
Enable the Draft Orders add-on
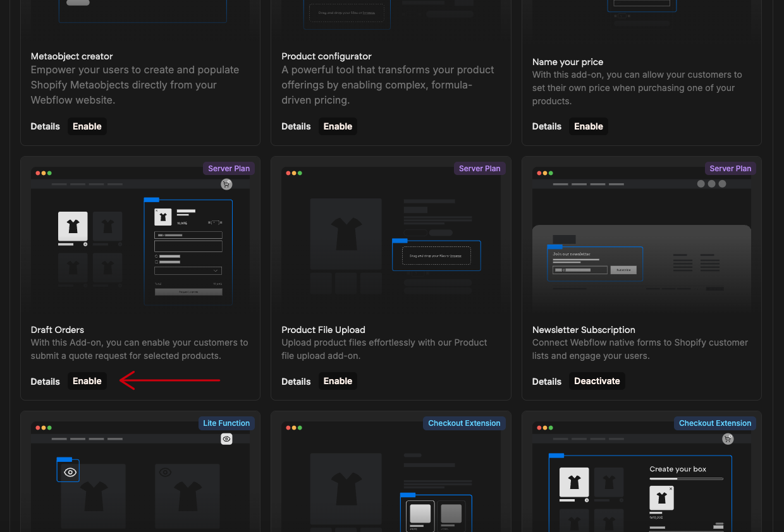click(87, 381)
